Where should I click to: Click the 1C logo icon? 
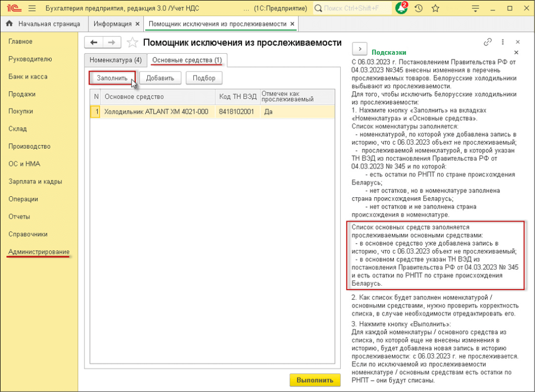pyautogui.click(x=14, y=8)
